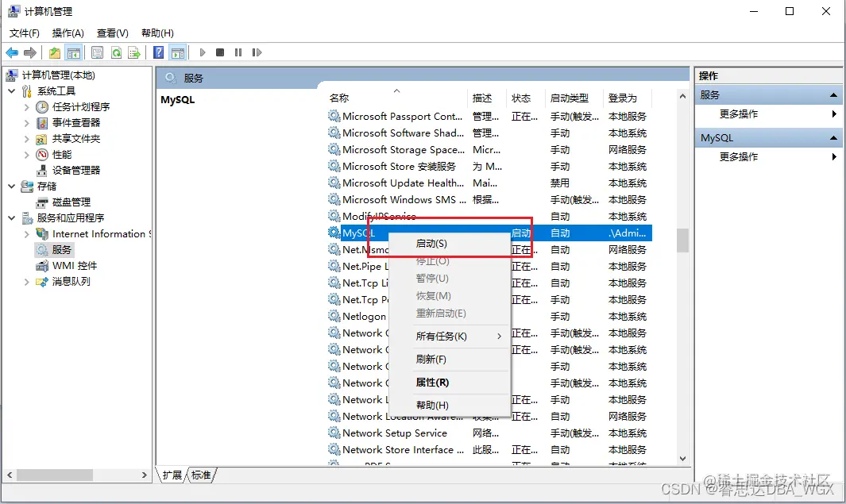Click the services list scroll up arrow
This screenshot has width=846, height=504.
tap(682, 97)
